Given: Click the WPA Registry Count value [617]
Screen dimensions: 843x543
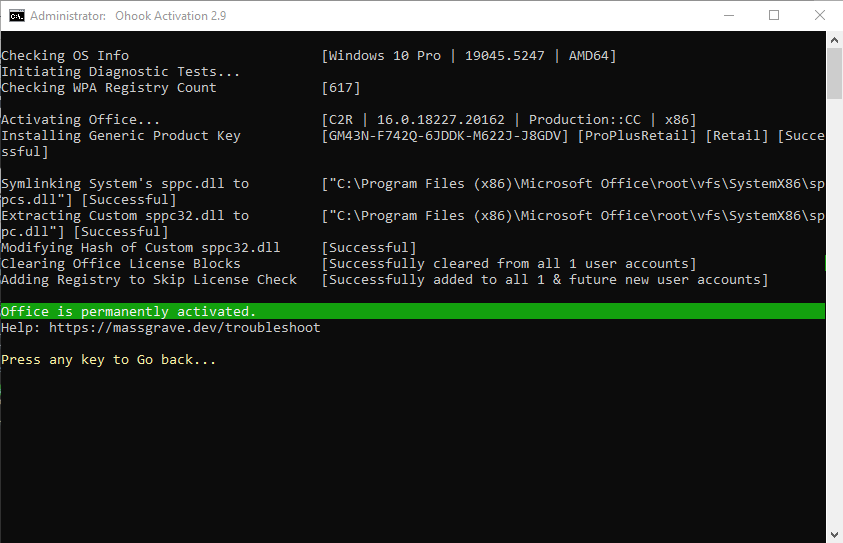Looking at the screenshot, I should 341,88.
